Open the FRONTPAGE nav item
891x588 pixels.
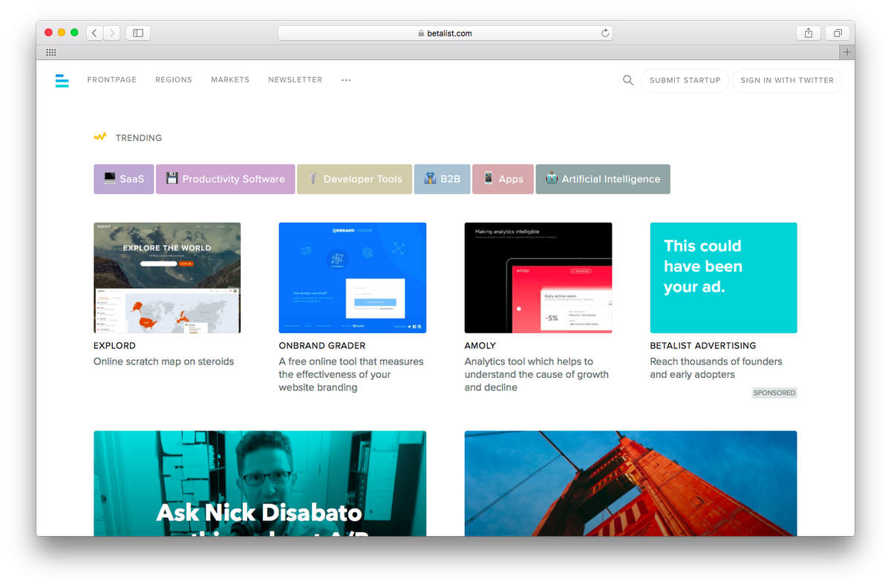click(x=112, y=80)
